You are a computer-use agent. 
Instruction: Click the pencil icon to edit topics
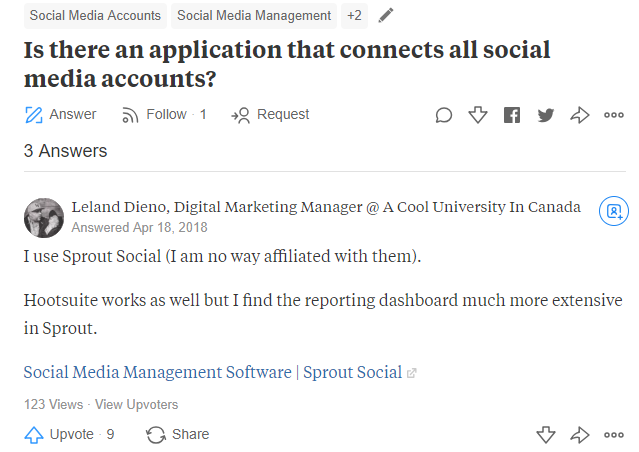coord(387,16)
